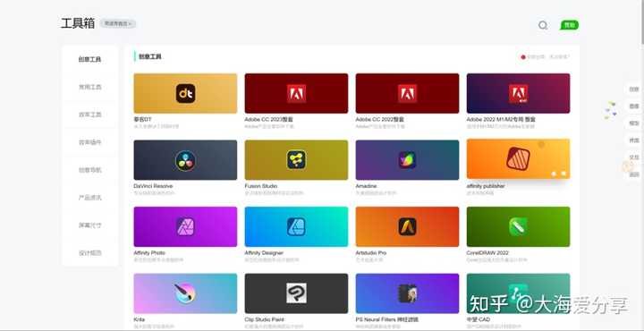Switch to 产品资讯 sidebar category
The width and height of the screenshot is (644, 331).
(x=90, y=198)
